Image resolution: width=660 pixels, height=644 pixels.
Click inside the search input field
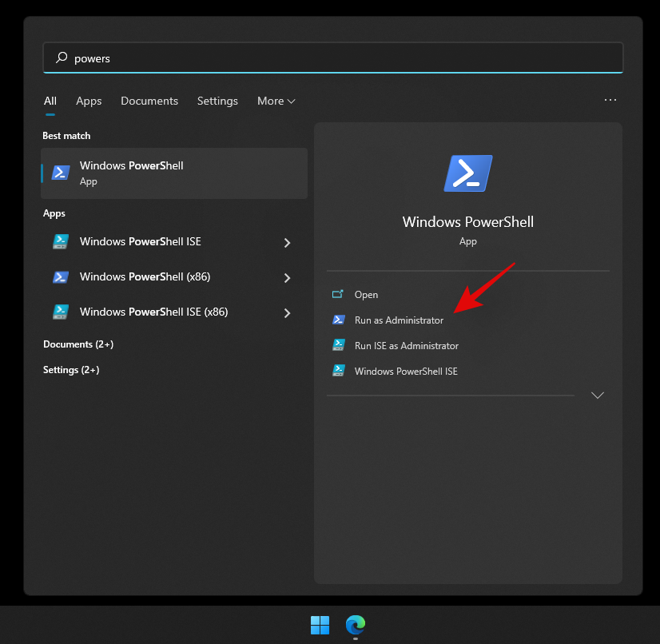pyautogui.click(x=200, y=58)
